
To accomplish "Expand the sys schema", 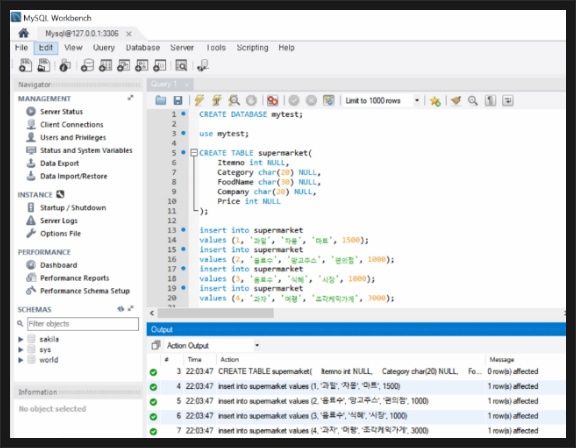I will [21, 350].
